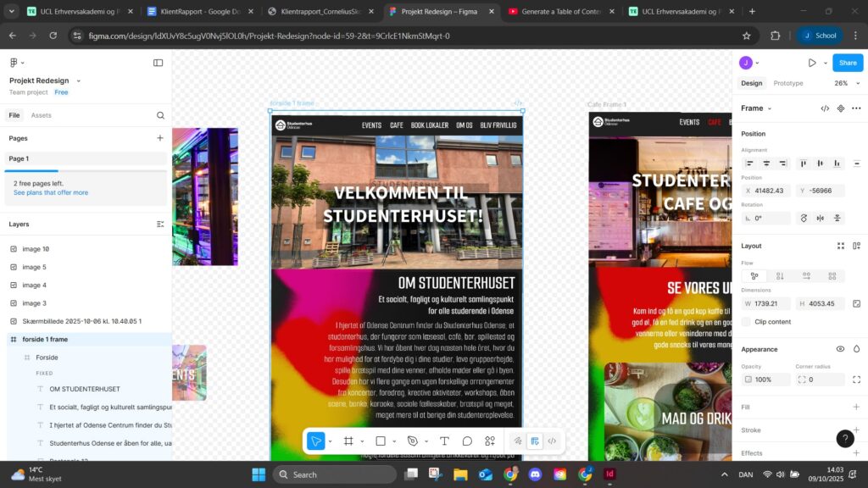Click the code icon beside Frame heading
This screenshot has width=868, height=488.
825,108
